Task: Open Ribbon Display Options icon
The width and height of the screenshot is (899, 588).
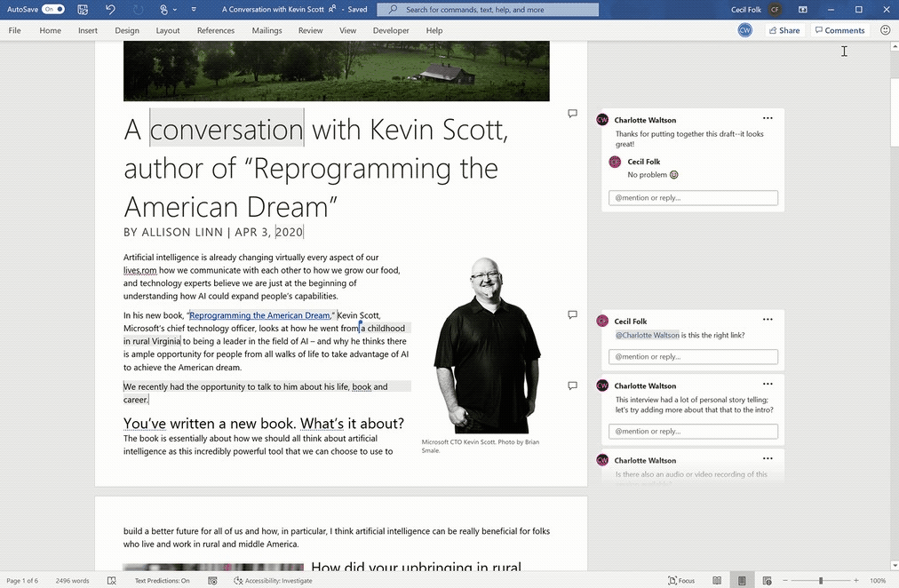Action: [x=803, y=9]
